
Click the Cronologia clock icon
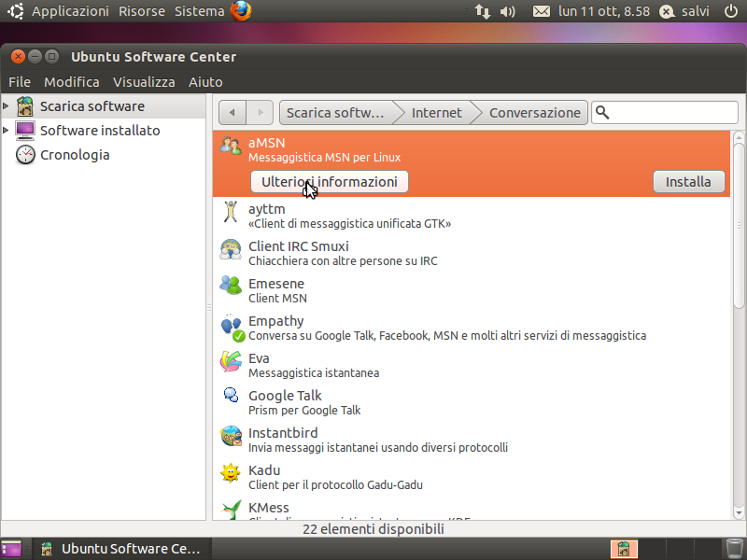25,155
